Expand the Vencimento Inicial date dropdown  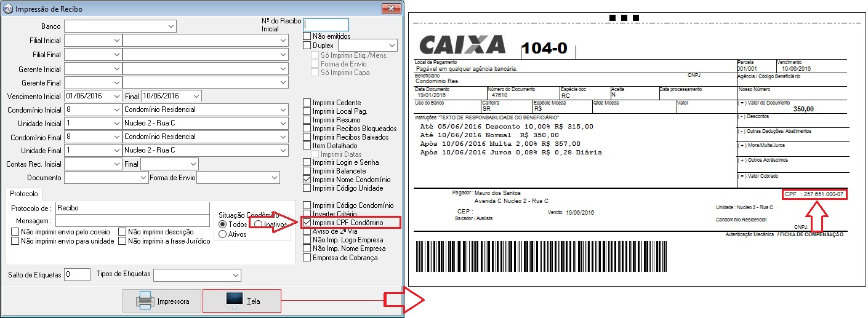click(x=116, y=96)
